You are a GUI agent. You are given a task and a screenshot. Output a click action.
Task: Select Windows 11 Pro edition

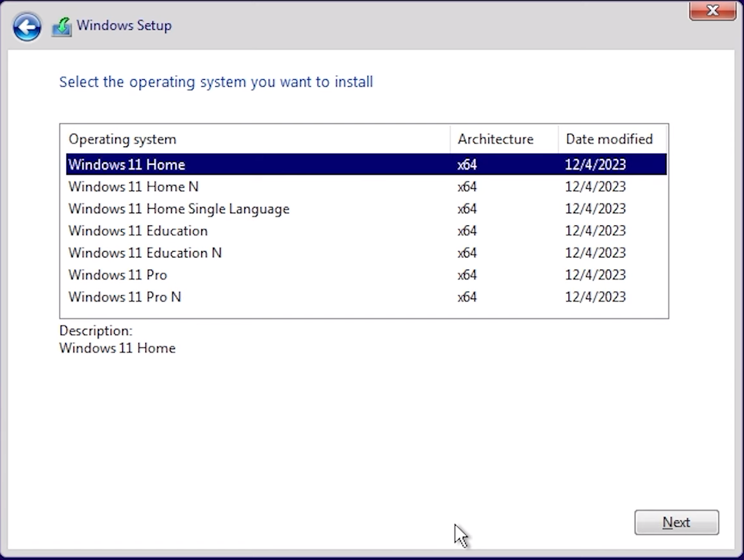coord(118,275)
